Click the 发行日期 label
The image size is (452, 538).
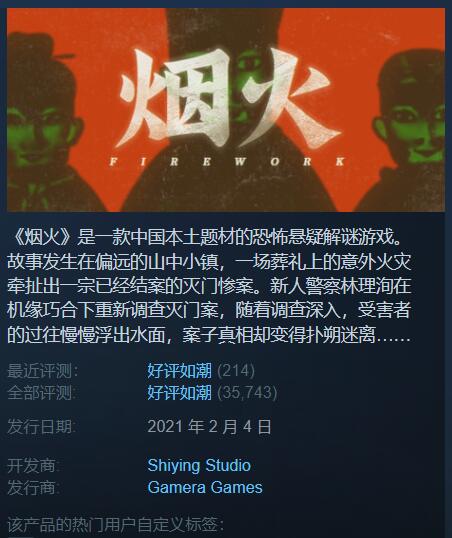pyautogui.click(x=42, y=427)
